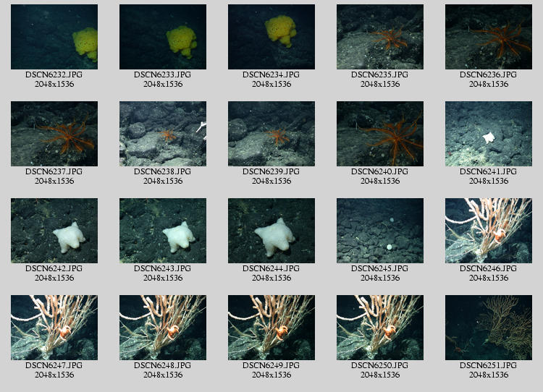Open thumbnail DSCN6235.JPG with orange crinoid
The image size is (543, 392).
coord(380,37)
